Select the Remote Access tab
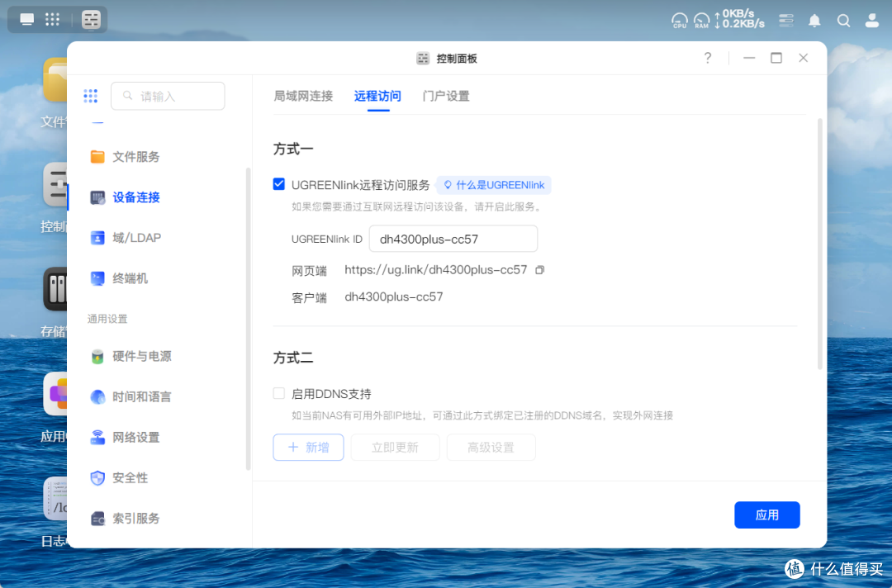Image resolution: width=892 pixels, height=588 pixels. 377,96
